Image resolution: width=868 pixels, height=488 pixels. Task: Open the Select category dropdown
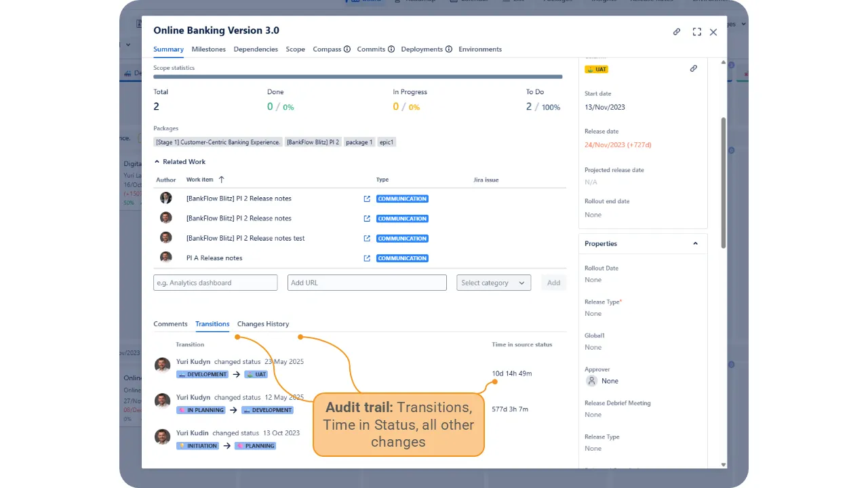click(x=493, y=283)
